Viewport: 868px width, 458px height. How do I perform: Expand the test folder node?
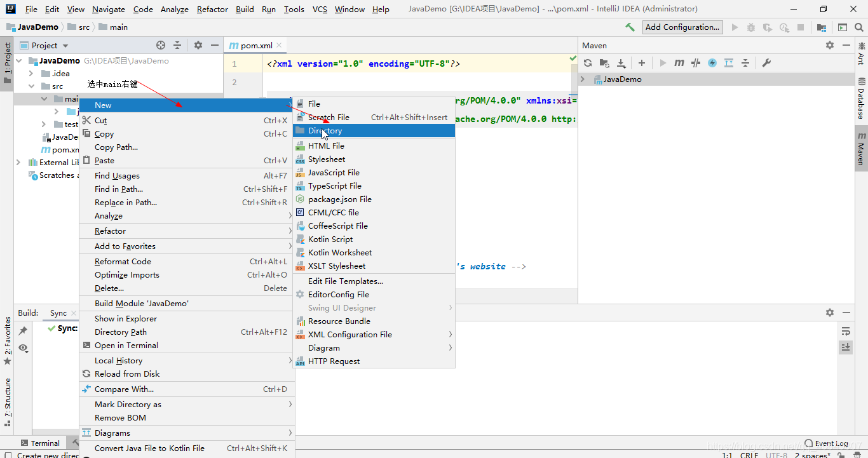pyautogui.click(x=44, y=125)
